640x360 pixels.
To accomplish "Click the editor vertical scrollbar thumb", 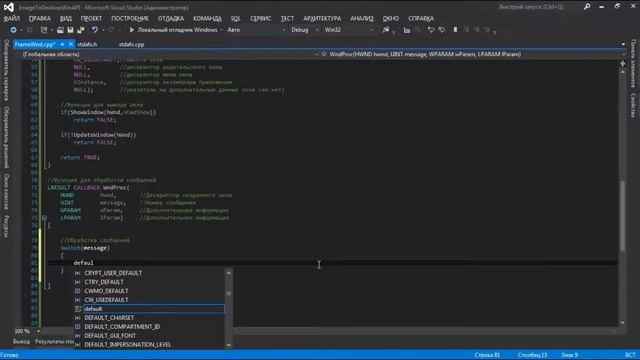I will coord(622,216).
